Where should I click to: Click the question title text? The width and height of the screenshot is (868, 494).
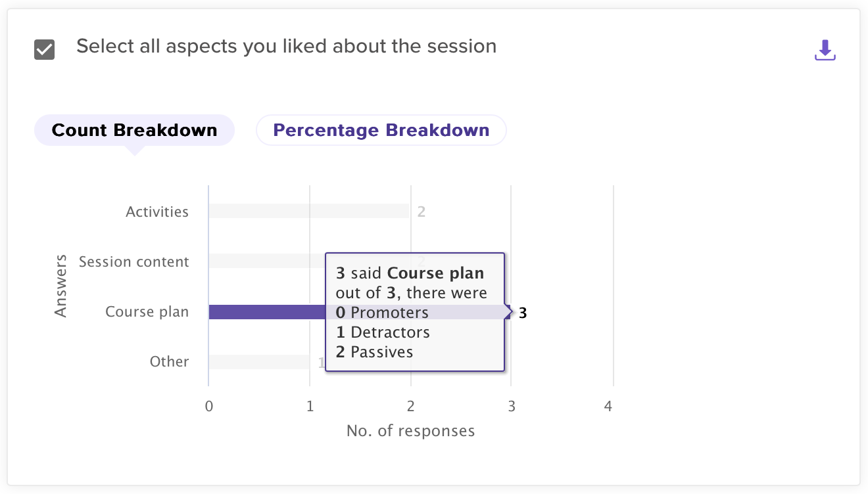(286, 47)
